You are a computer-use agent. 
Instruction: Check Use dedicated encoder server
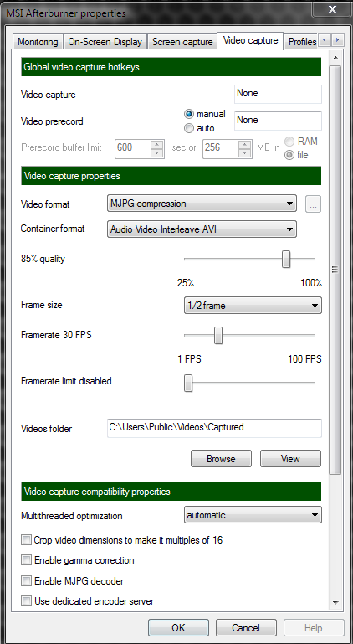pyautogui.click(x=26, y=601)
